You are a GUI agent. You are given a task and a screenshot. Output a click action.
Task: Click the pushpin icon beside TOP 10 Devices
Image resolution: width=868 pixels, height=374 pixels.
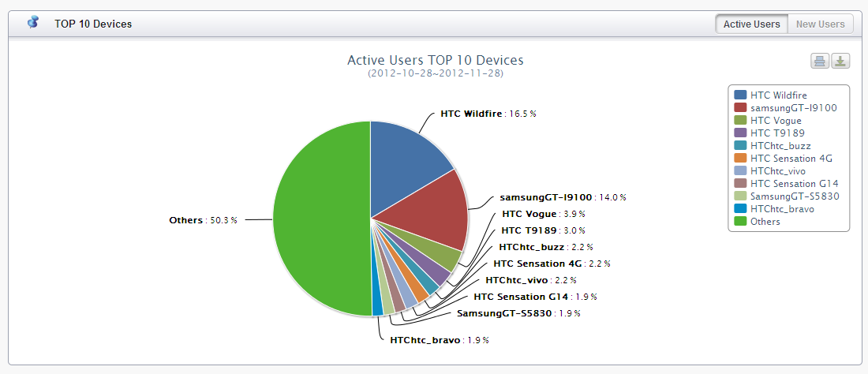pos(33,23)
